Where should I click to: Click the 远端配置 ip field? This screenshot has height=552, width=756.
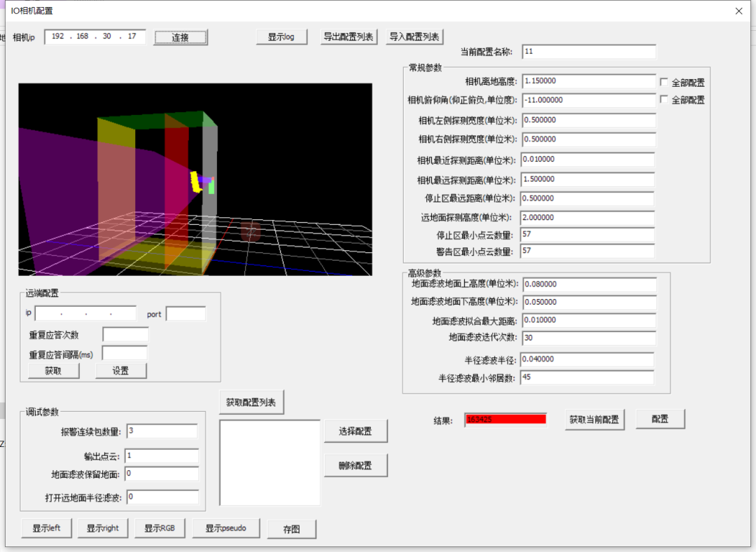point(85,314)
